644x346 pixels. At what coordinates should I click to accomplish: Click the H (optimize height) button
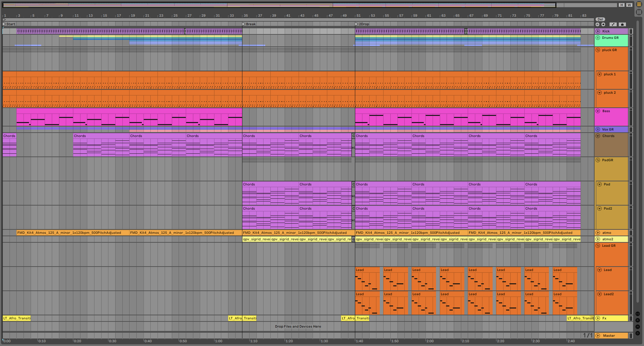click(622, 5)
